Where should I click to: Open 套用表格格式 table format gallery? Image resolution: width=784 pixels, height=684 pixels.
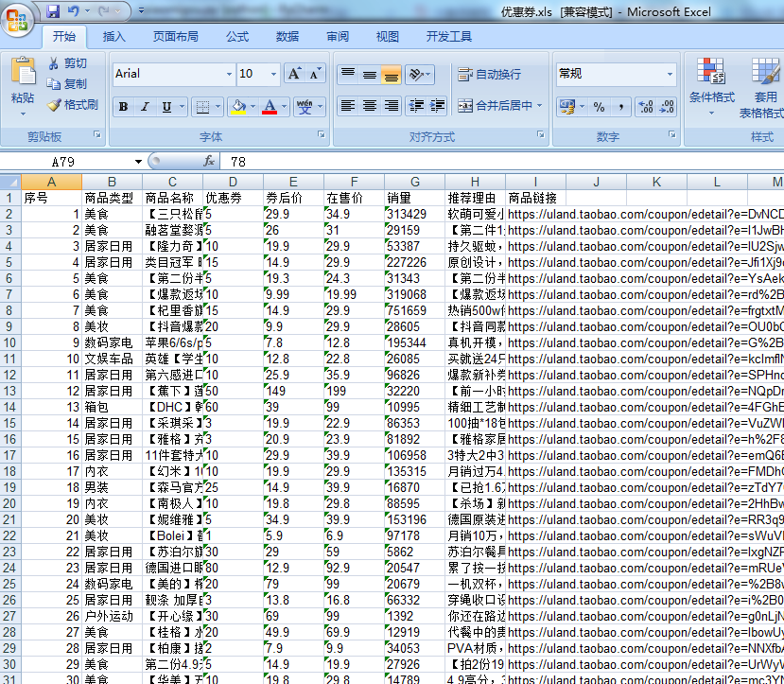763,88
